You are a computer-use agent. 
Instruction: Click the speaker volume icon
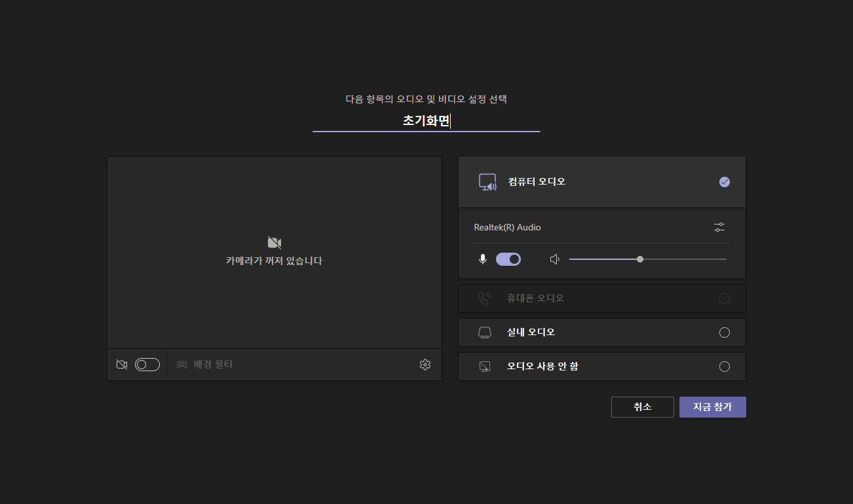click(554, 259)
